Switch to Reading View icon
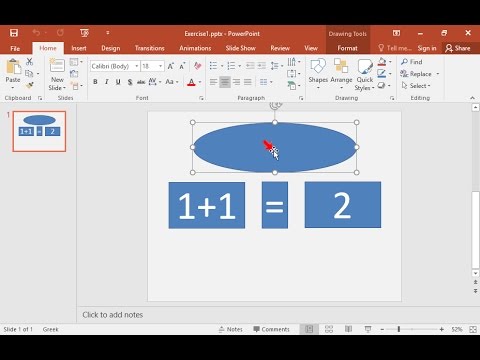Screen dimensions: 480x360 (x=348, y=329)
